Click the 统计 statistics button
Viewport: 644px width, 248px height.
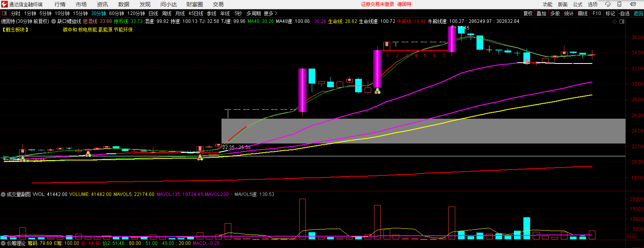pyautogui.click(x=569, y=13)
